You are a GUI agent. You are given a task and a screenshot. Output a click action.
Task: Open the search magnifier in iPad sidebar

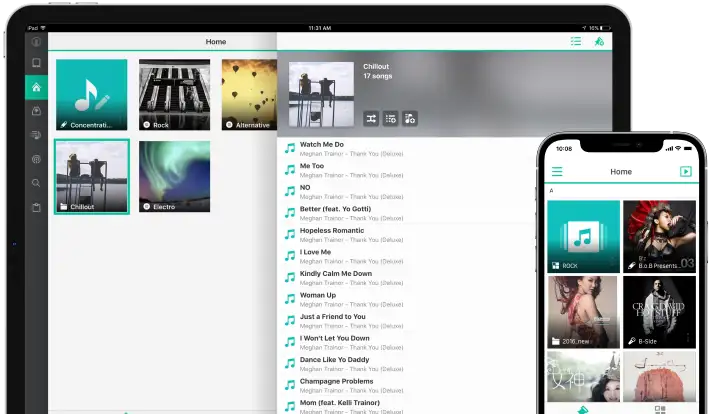[x=36, y=183]
